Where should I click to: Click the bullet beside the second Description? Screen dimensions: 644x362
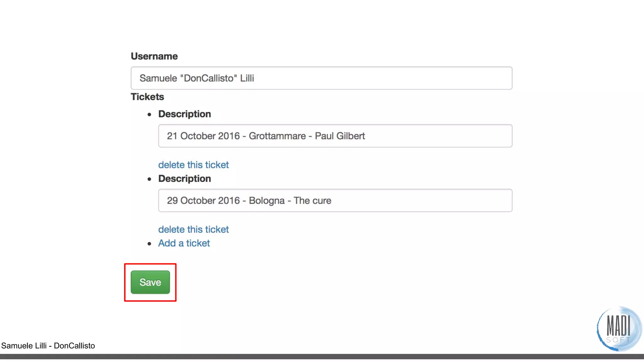[149, 179]
